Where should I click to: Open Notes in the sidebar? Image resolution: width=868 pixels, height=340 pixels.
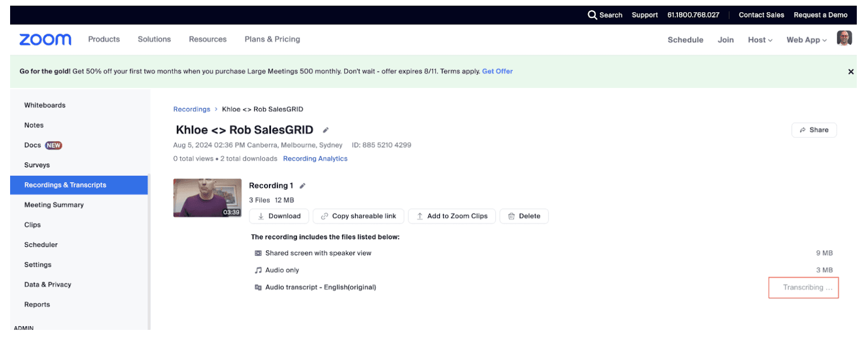34,125
